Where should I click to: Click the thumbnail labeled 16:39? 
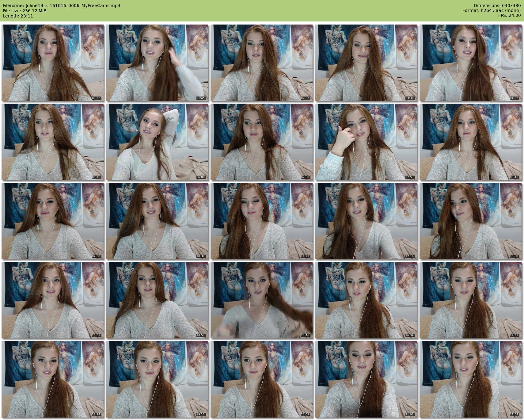(x=366, y=300)
